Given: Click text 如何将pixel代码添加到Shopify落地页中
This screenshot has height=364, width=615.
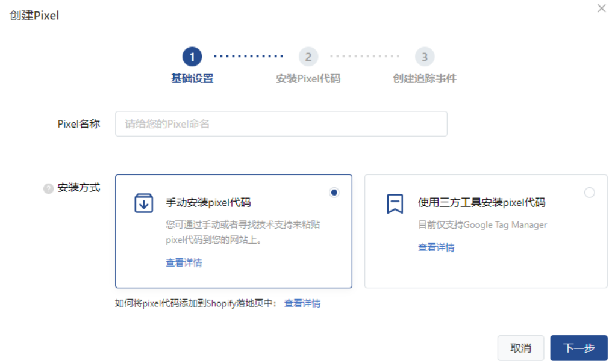Looking at the screenshot, I should point(196,303).
